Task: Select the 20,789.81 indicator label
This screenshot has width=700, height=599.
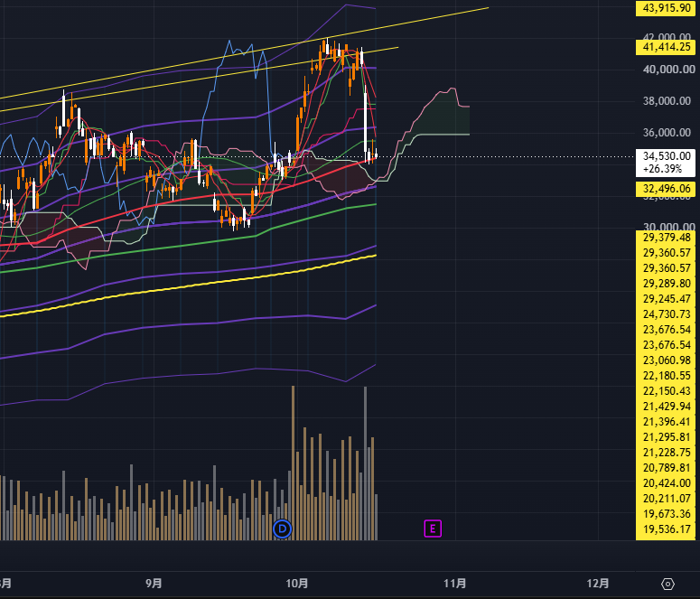Action: click(x=665, y=468)
